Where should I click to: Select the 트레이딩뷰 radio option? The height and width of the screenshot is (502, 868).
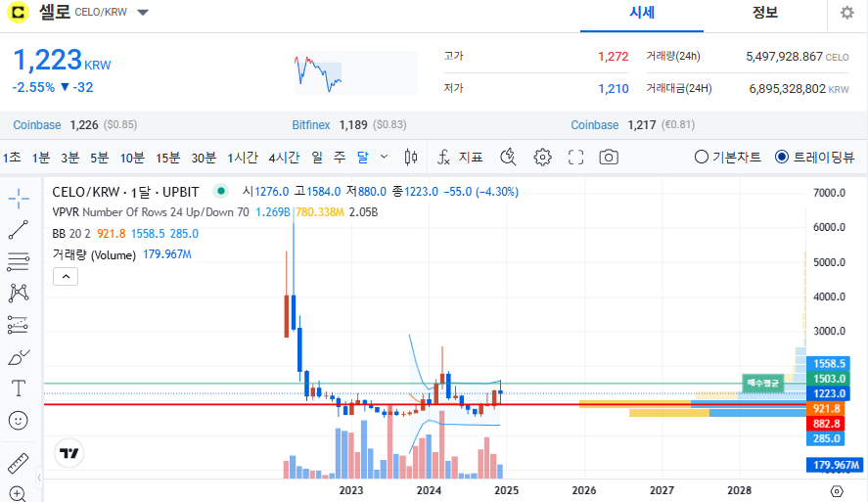(x=814, y=158)
